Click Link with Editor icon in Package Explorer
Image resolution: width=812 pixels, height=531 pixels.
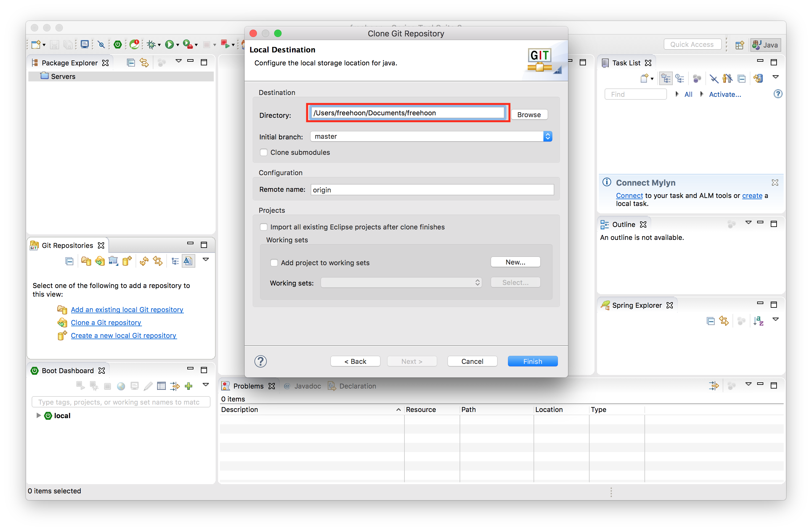[144, 63]
